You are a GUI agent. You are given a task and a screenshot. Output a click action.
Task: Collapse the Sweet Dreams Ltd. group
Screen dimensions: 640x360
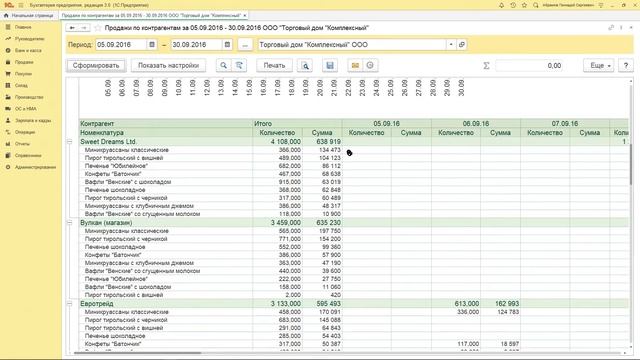69,142
